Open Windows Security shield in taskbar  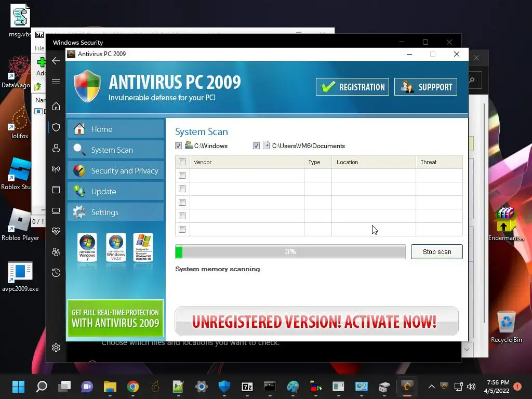coord(224,387)
